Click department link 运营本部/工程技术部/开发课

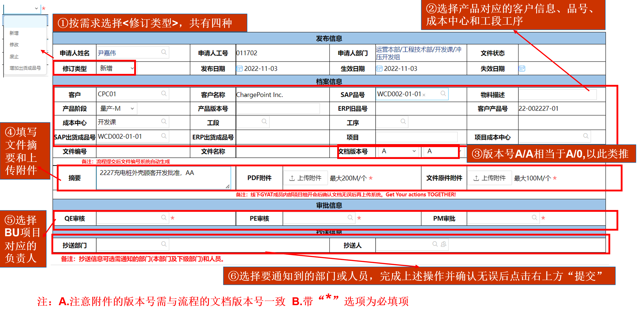pos(419,53)
